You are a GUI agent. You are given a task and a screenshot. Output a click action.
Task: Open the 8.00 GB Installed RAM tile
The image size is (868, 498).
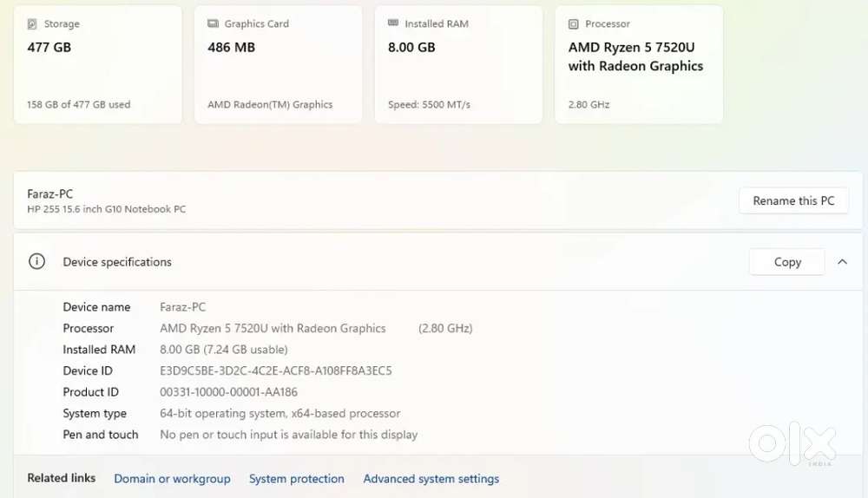[459, 64]
